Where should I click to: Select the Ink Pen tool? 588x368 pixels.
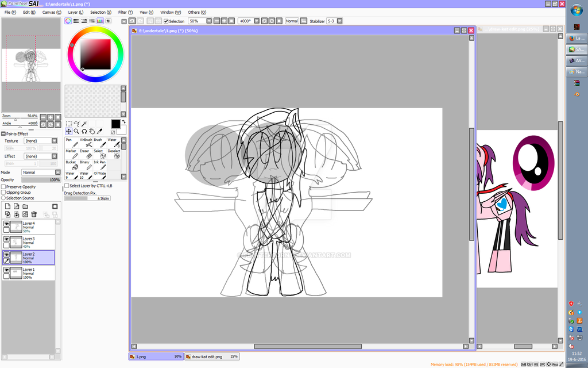click(x=100, y=165)
